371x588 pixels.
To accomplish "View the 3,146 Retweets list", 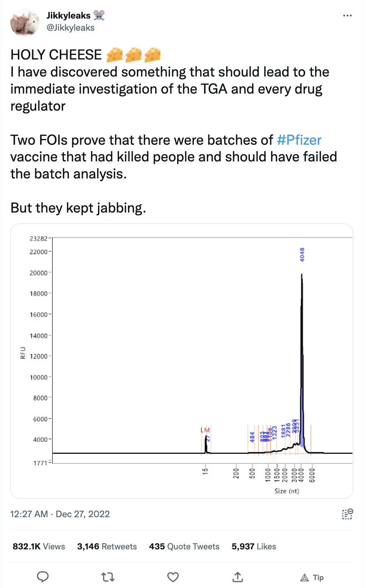I will click(107, 546).
